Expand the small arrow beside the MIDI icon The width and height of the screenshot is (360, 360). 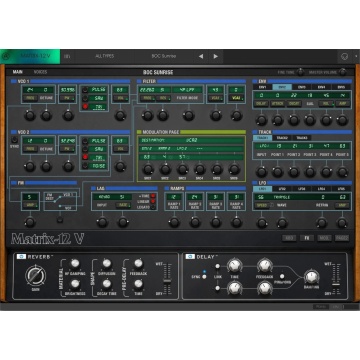click(x=356, y=56)
